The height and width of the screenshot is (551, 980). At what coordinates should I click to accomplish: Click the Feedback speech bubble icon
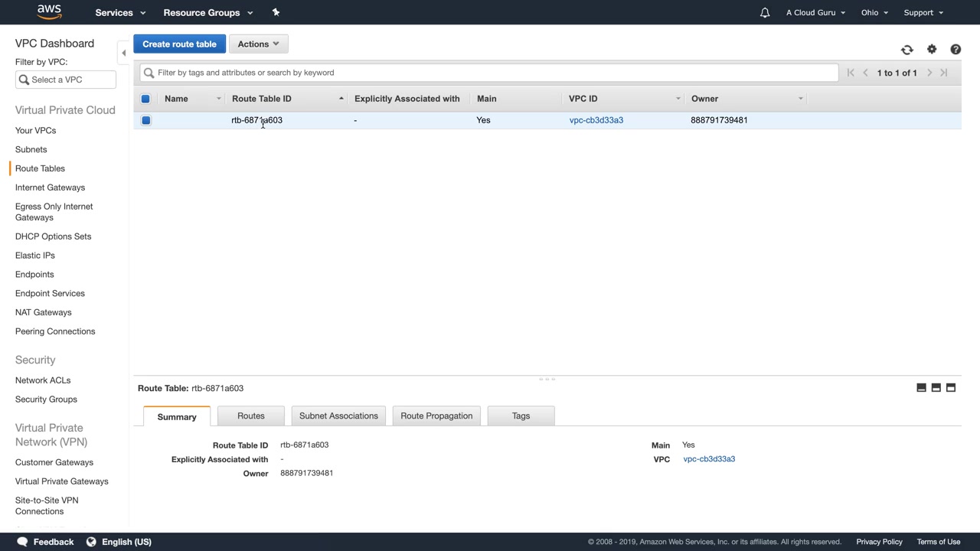(x=22, y=542)
